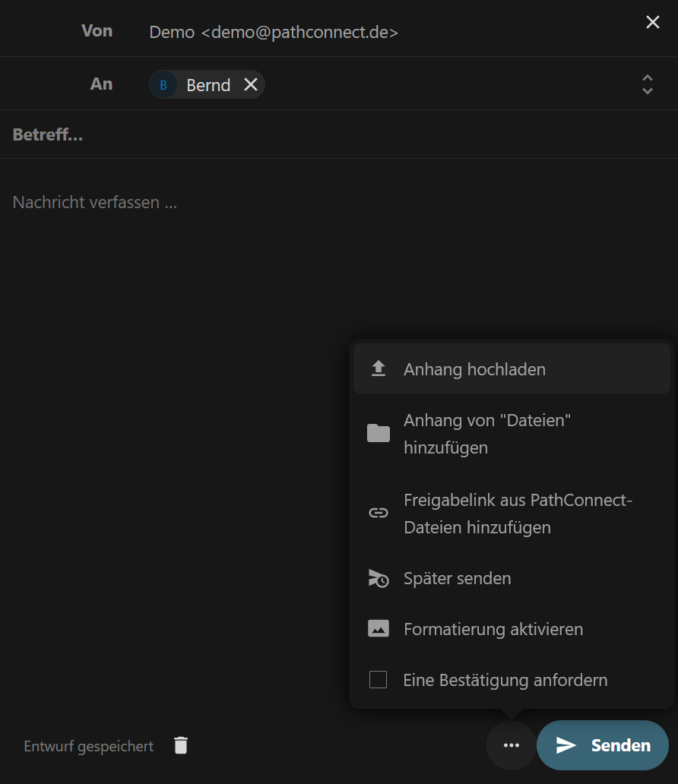Select the clock-send icon for "Später senden"
The height and width of the screenshot is (784, 678).
point(378,578)
